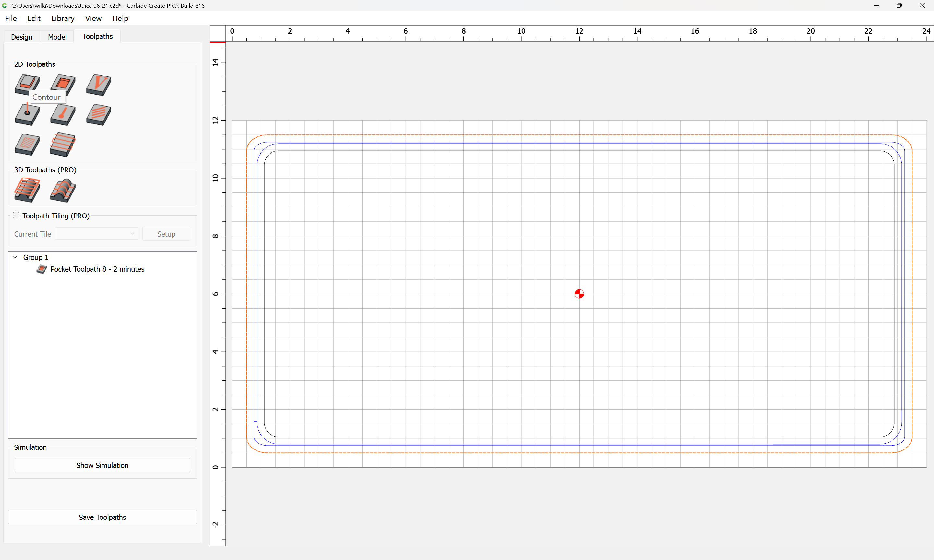Choose the VCarve toolpath icon
Screen dimensions: 934x560
(99, 84)
